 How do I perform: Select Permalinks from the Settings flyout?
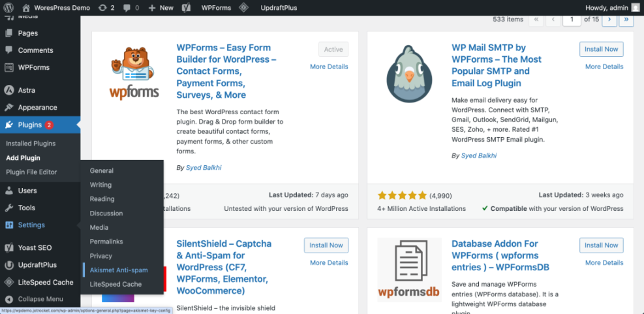pyautogui.click(x=106, y=242)
